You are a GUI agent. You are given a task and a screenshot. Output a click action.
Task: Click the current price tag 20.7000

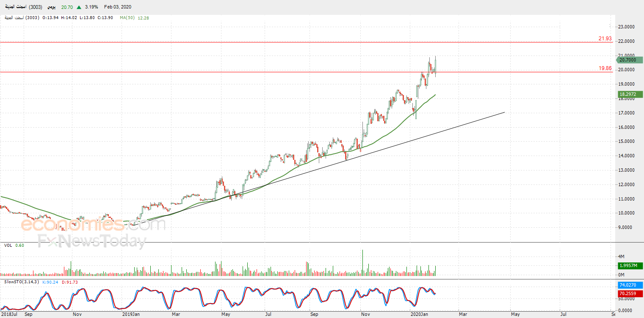(630, 60)
